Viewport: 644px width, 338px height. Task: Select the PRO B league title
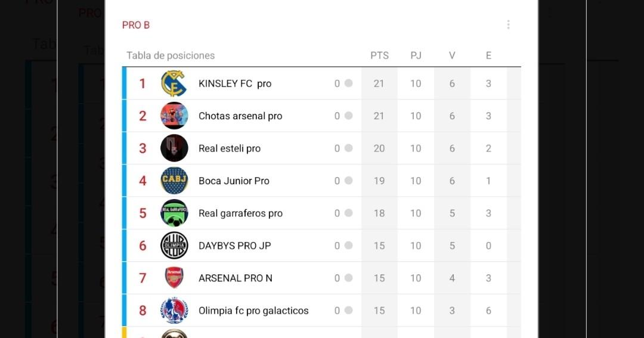click(136, 25)
